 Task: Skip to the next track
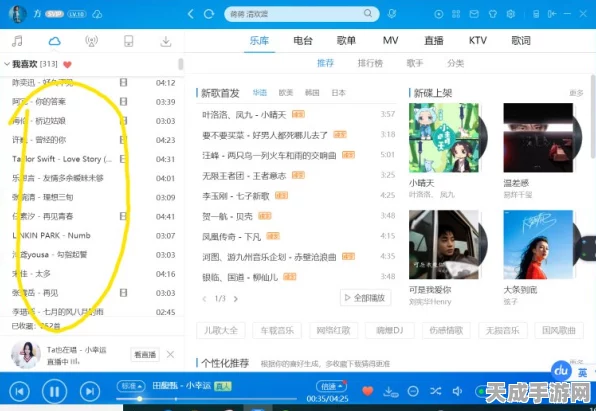click(90, 391)
